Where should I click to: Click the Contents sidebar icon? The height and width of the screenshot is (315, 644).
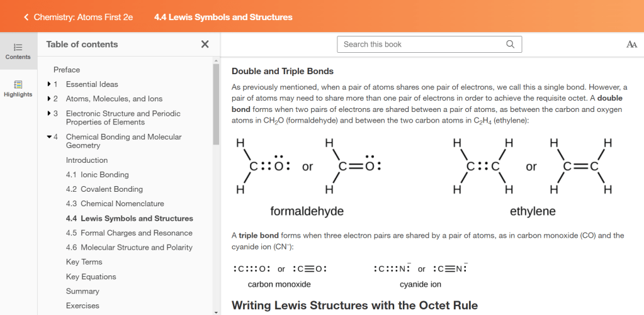[18, 51]
